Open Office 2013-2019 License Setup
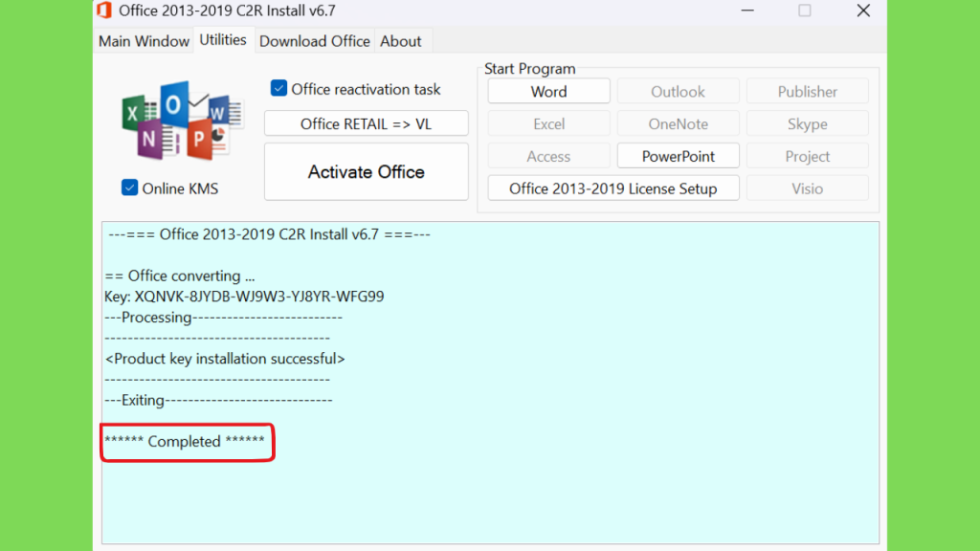The height and width of the screenshot is (551, 980). click(613, 188)
